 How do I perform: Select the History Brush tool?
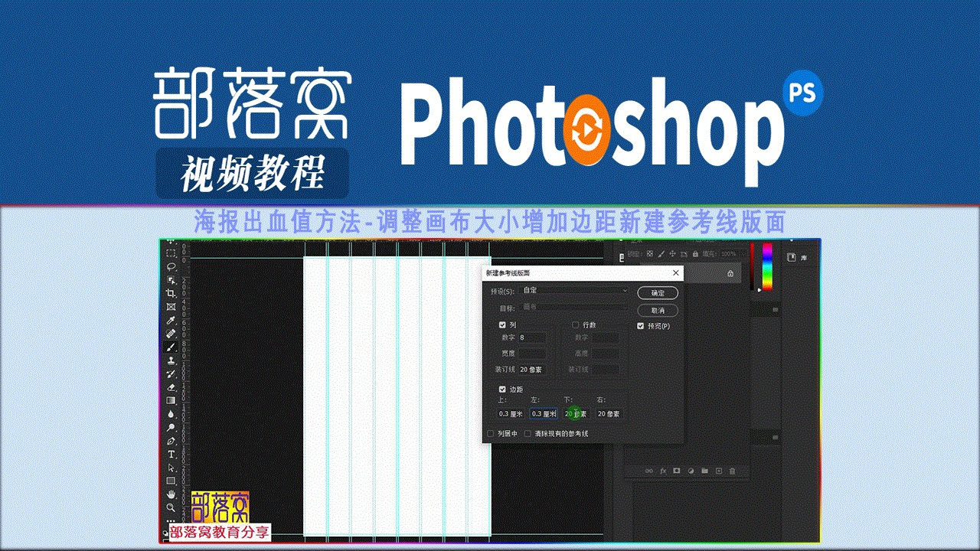[x=171, y=373]
